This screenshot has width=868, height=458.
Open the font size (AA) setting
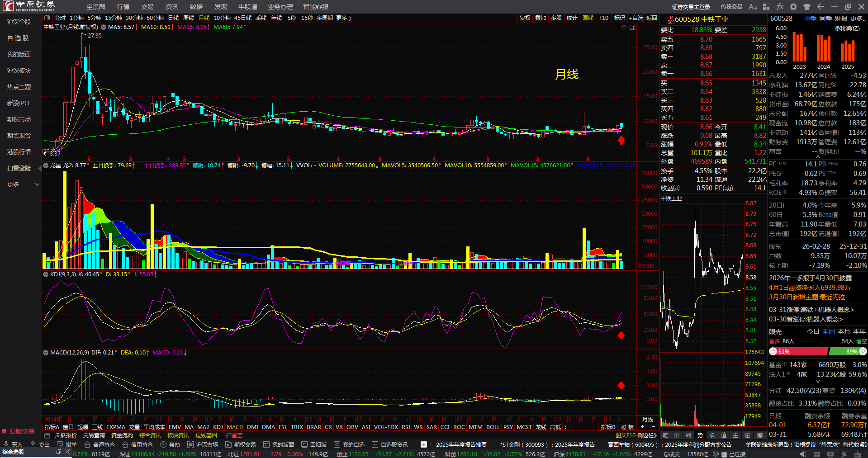pyautogui.click(x=753, y=7)
